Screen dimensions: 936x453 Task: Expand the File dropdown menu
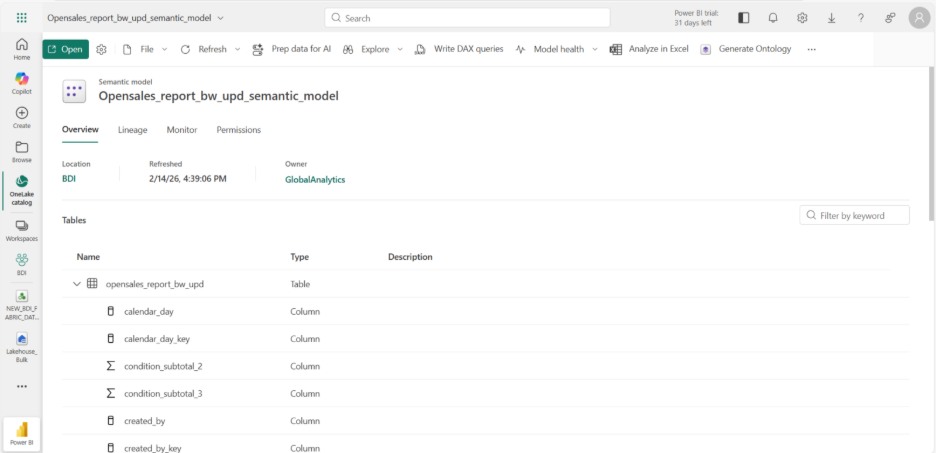coord(164,49)
